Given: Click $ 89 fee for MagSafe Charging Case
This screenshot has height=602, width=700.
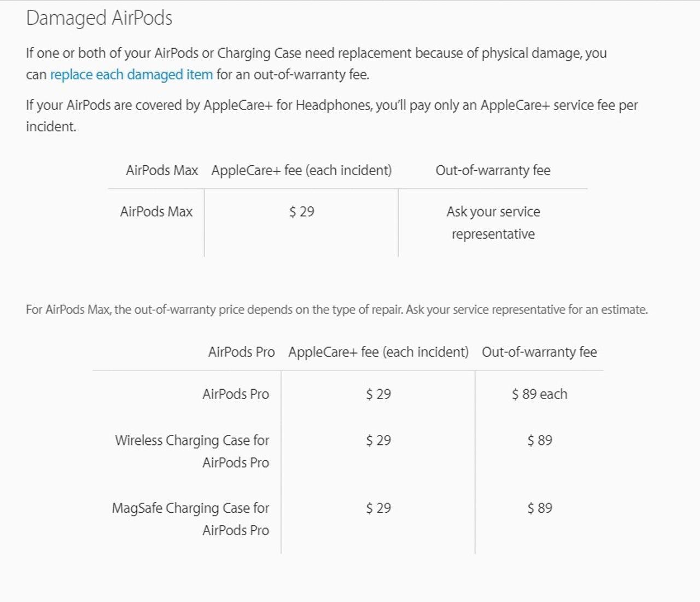Looking at the screenshot, I should click(x=539, y=508).
